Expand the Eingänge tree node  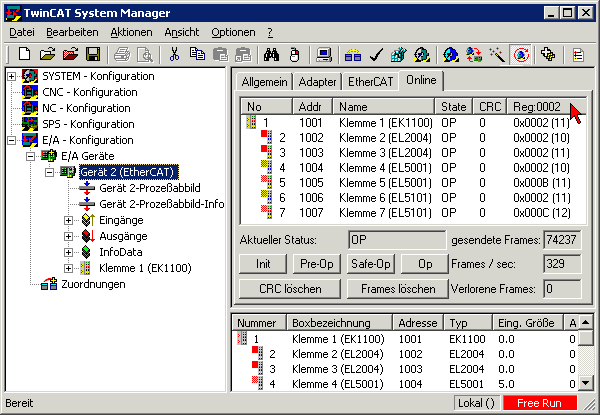69,220
